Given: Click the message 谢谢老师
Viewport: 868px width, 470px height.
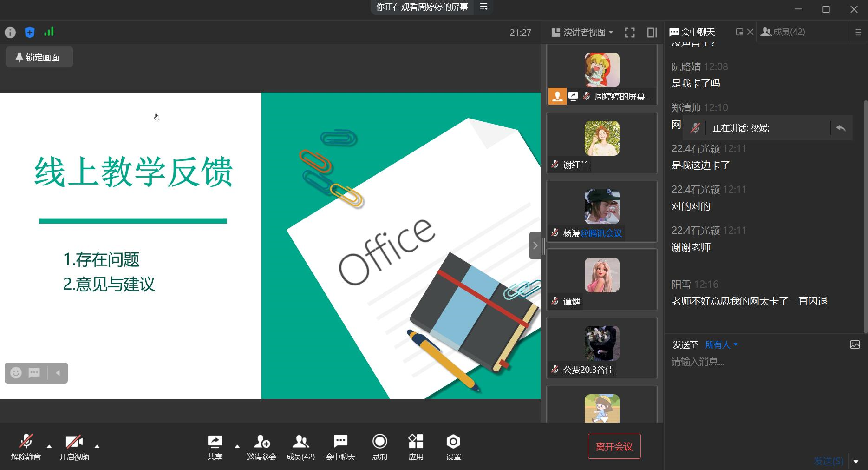Looking at the screenshot, I should [x=691, y=247].
